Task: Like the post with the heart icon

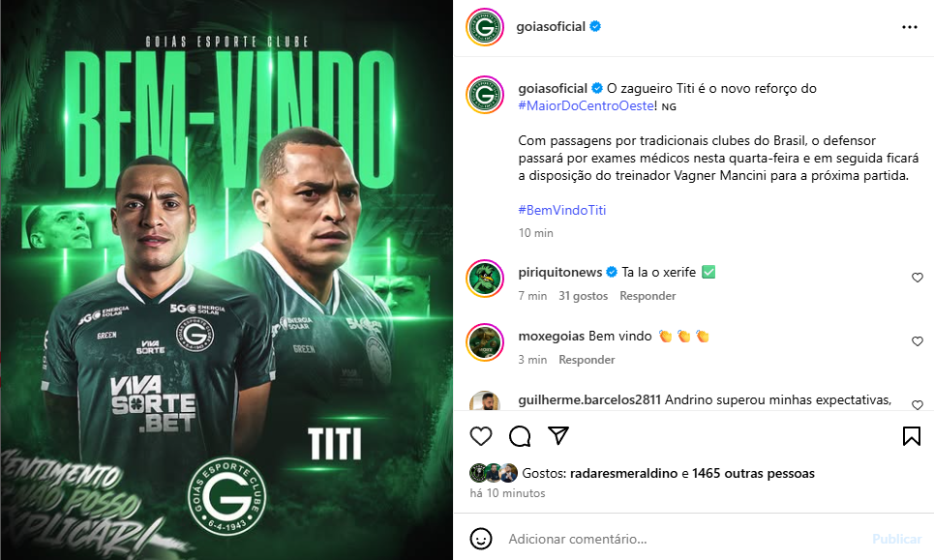Action: 481,436
